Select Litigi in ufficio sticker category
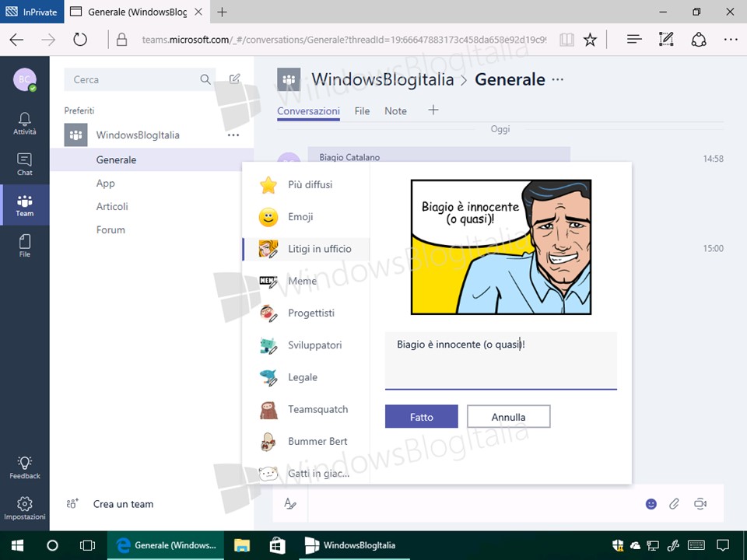 click(306, 249)
